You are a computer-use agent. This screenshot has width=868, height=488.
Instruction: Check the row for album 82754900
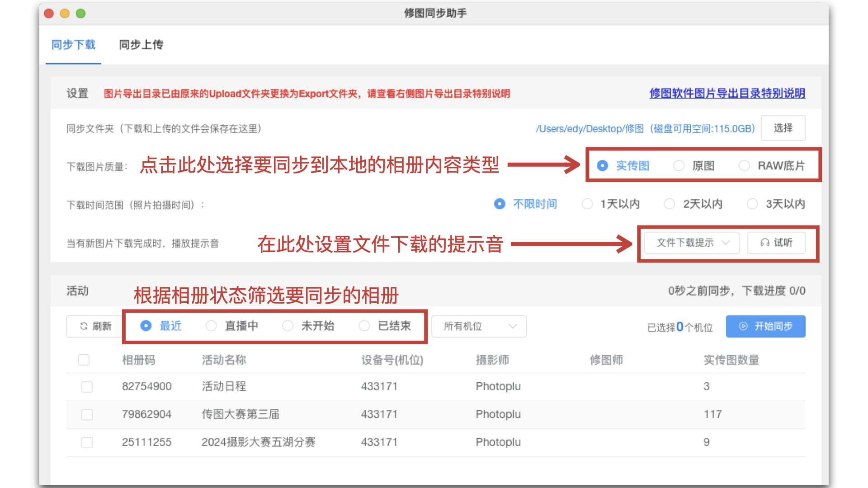[x=87, y=387]
